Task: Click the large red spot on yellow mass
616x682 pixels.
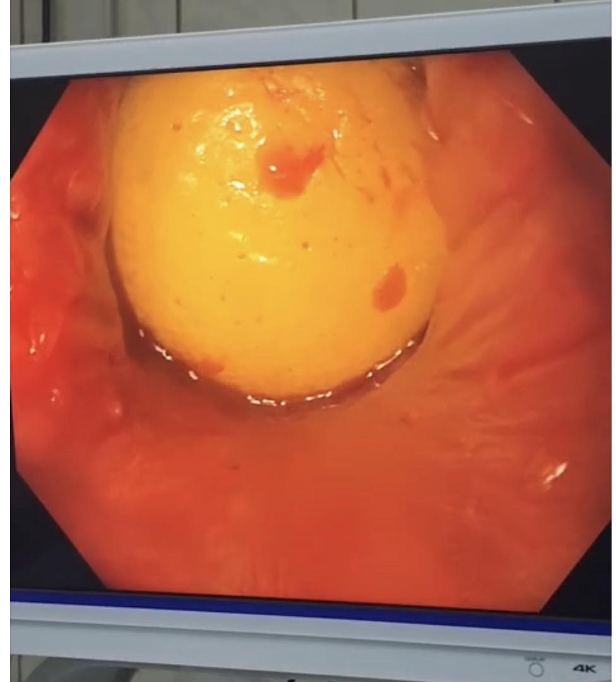Action: [290, 169]
